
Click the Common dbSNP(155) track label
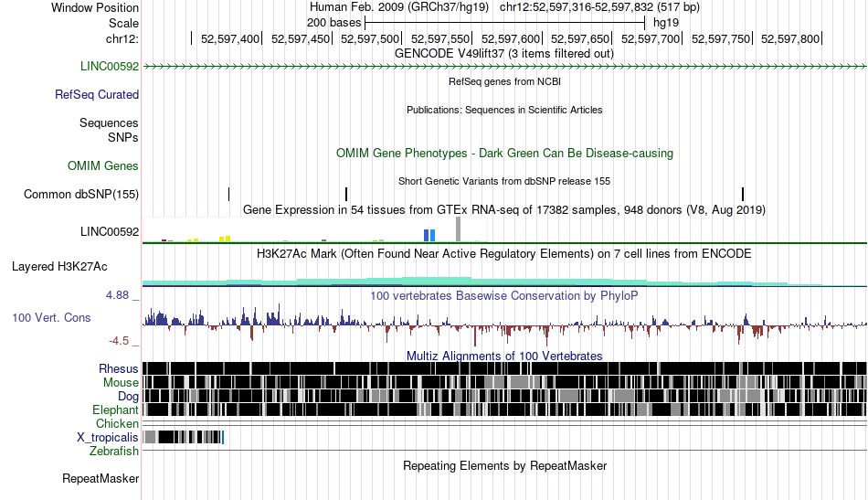pos(81,195)
